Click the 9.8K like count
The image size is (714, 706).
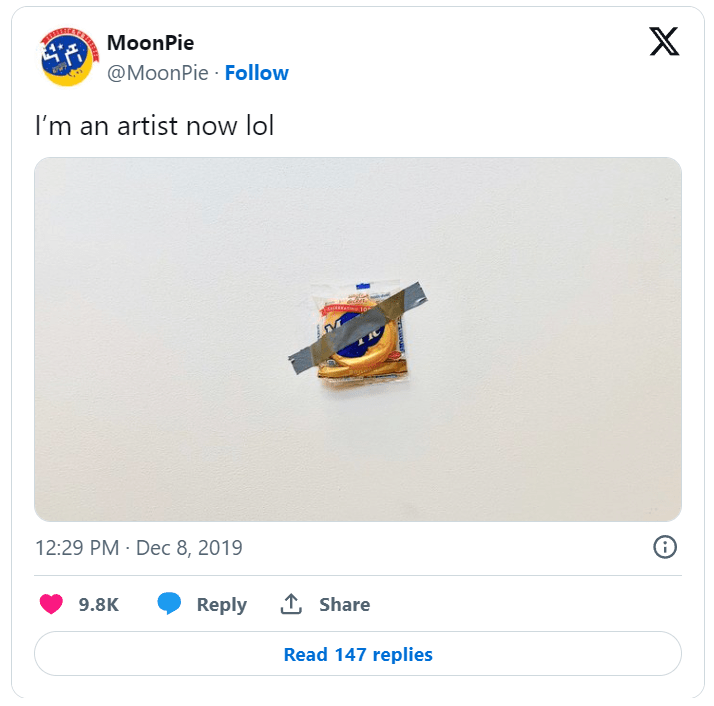pos(99,604)
